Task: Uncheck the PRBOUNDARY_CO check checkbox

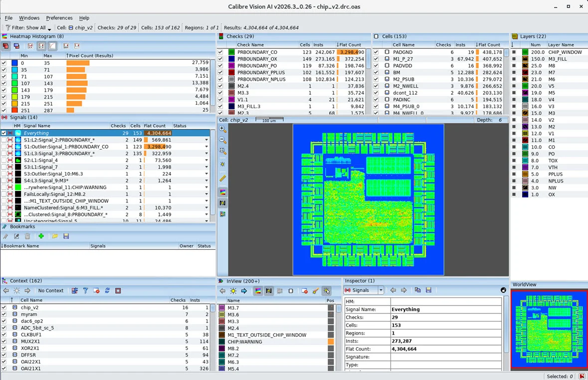Action: [x=220, y=52]
